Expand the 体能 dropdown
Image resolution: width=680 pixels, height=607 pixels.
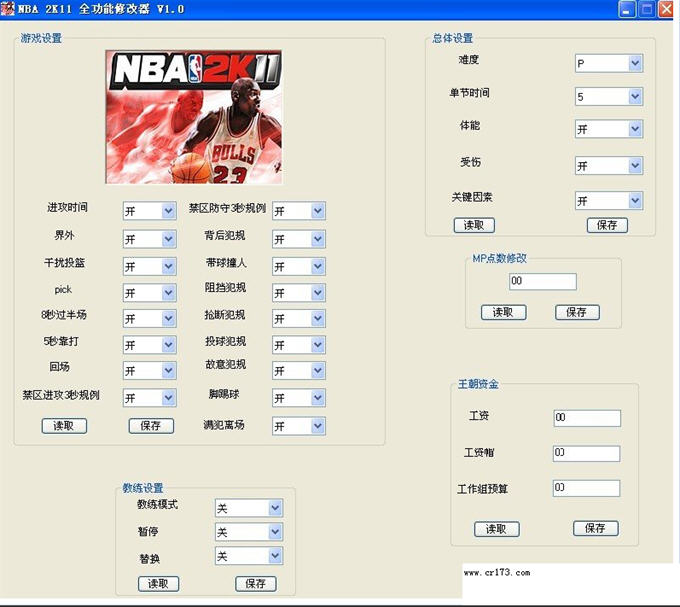click(609, 129)
